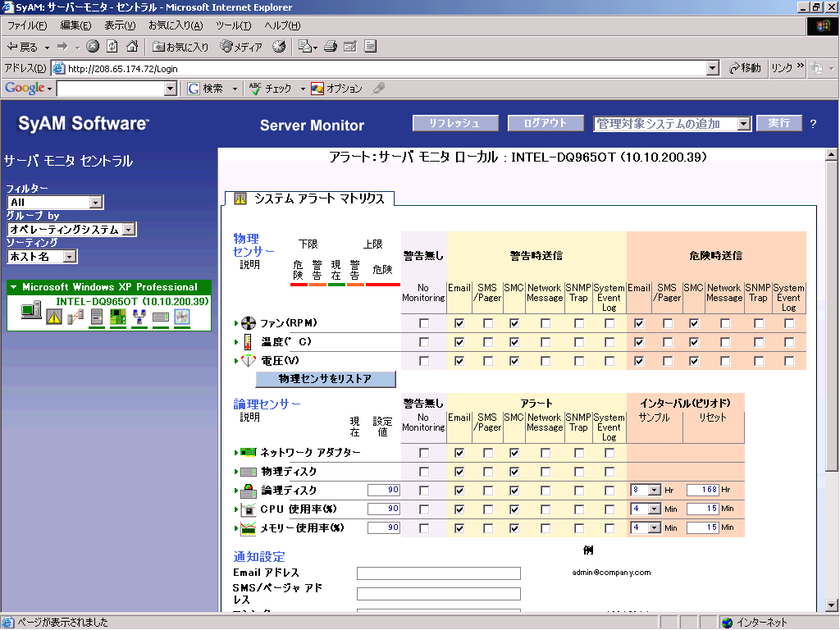Click the Print icon in the IE toolbar
This screenshot has height=630, width=840.
point(331,47)
